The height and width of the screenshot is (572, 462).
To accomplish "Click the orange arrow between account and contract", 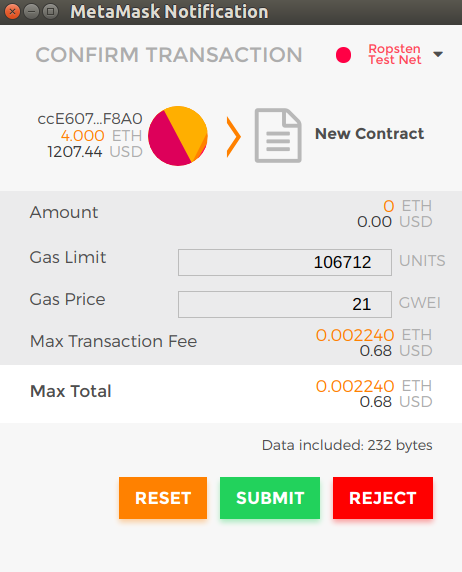I will 234,137.
